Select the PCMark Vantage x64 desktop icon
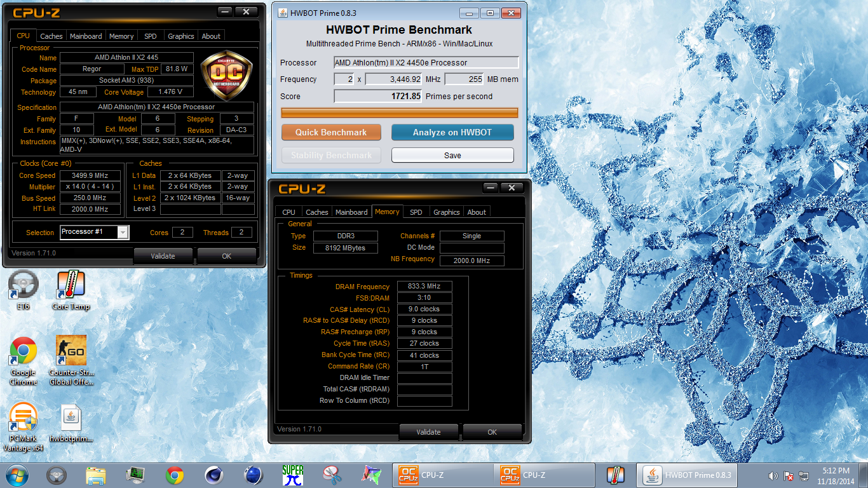Screen dimensions: 868x488 coord(24,427)
